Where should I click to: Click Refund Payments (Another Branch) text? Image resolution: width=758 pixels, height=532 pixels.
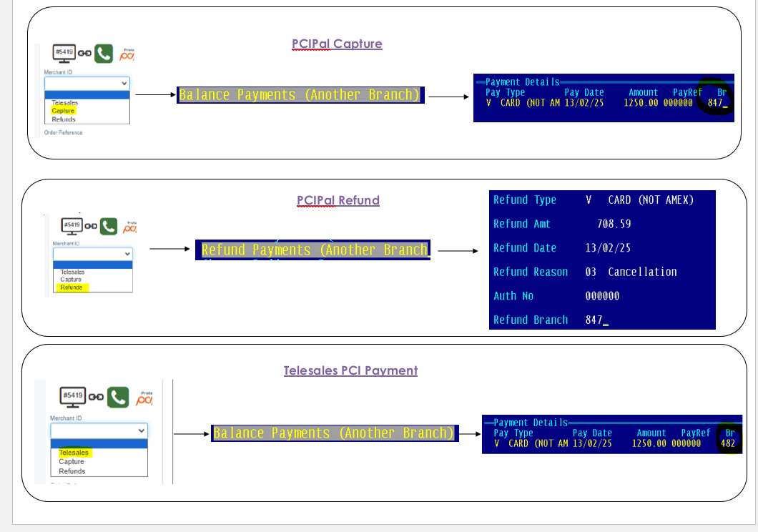click(x=314, y=250)
